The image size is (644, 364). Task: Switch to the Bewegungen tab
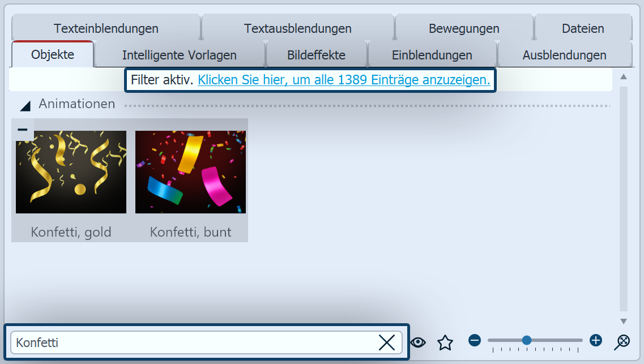point(464,28)
